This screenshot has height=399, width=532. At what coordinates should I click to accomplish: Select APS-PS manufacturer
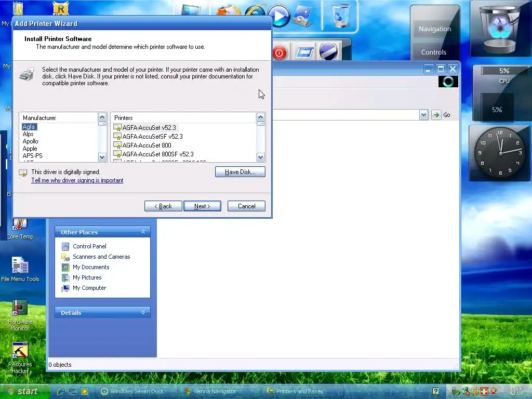click(32, 155)
